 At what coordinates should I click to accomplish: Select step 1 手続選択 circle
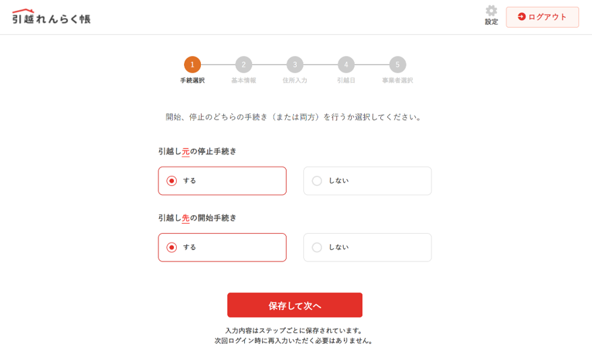(x=192, y=65)
